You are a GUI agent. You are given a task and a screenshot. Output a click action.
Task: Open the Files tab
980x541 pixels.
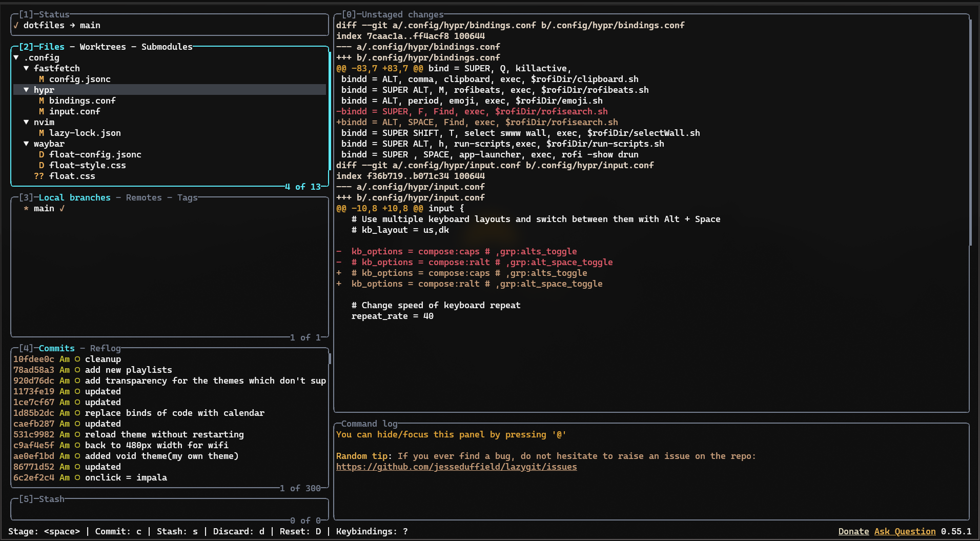52,47
